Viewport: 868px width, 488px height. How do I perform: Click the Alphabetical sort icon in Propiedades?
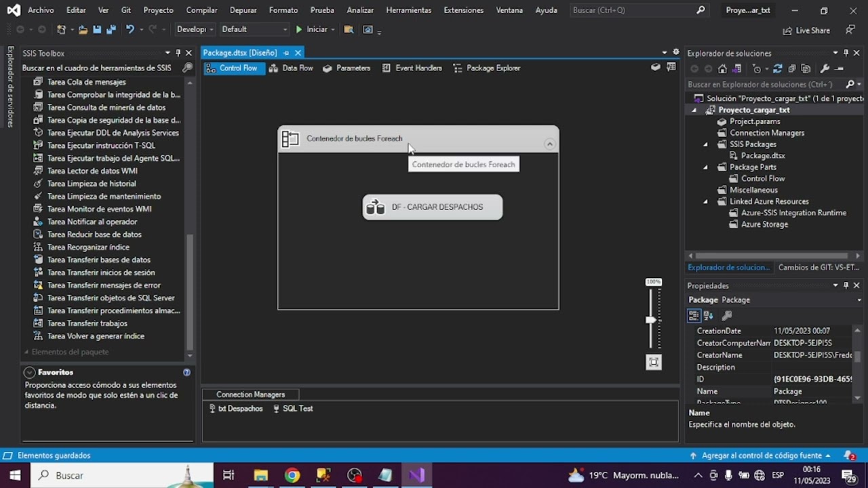coord(708,315)
